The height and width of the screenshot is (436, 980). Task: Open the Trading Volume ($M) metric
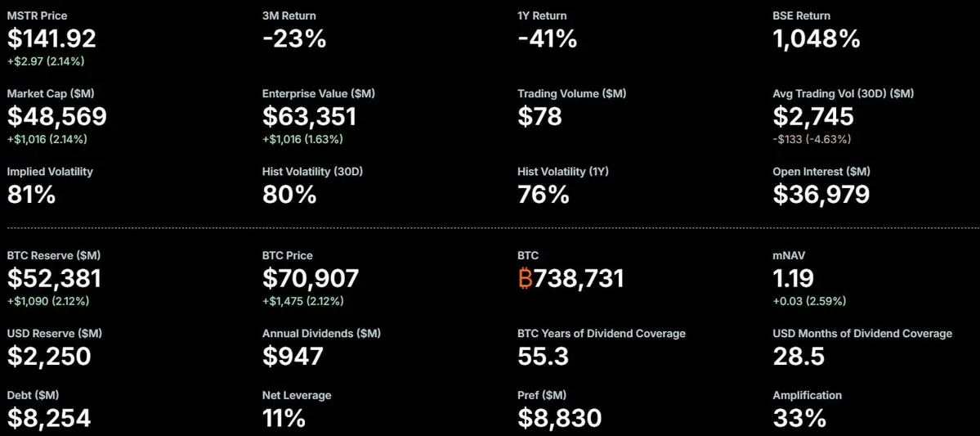572,110
